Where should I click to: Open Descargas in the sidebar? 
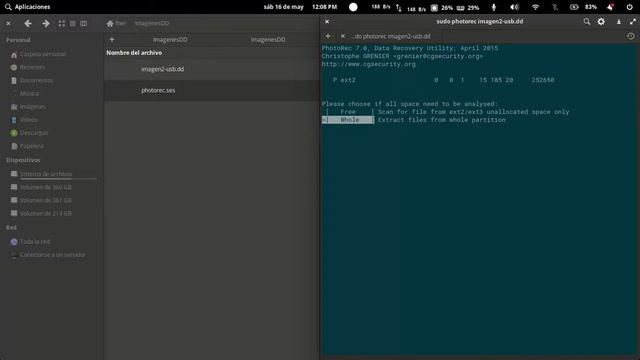click(x=34, y=133)
